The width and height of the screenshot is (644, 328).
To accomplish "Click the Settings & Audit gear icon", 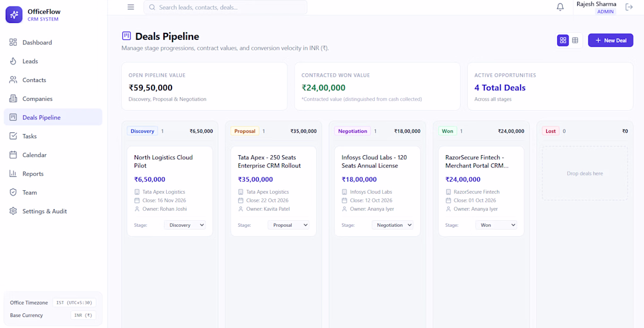I will [13, 211].
